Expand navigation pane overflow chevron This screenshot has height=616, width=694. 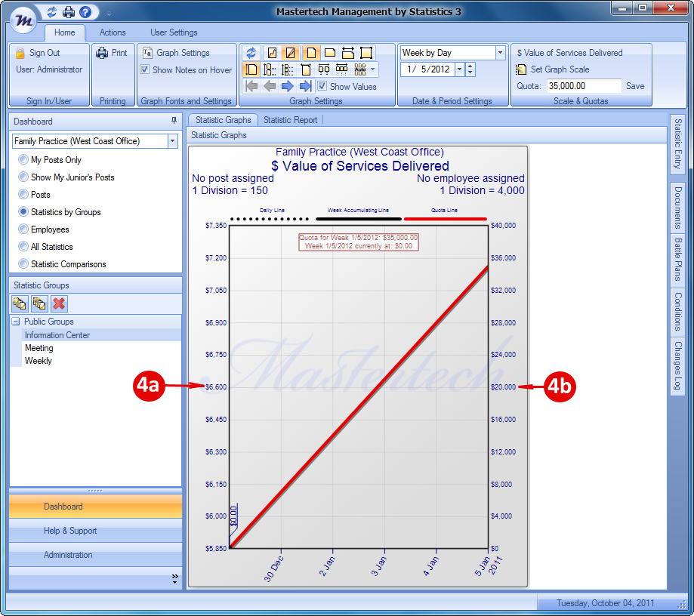pyautogui.click(x=175, y=579)
